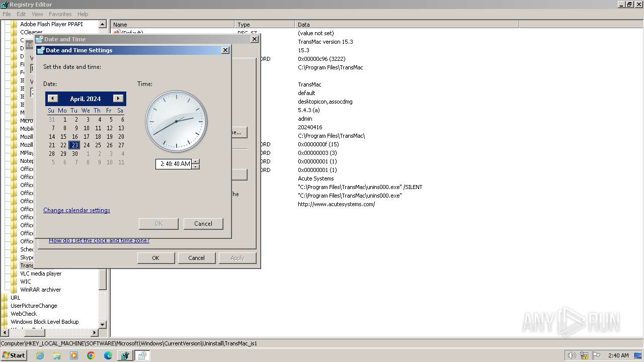The width and height of the screenshot is (644, 362).
Task: Click the Name column header
Action: (173, 24)
